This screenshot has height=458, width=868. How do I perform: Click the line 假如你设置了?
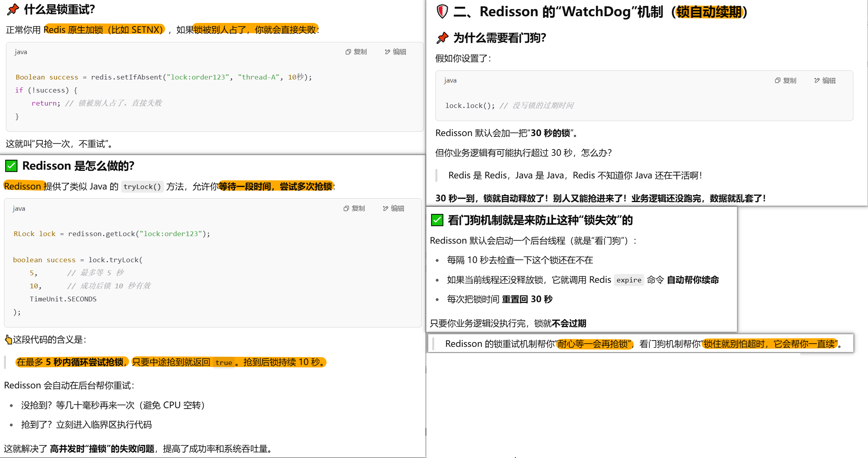pyautogui.click(x=463, y=59)
